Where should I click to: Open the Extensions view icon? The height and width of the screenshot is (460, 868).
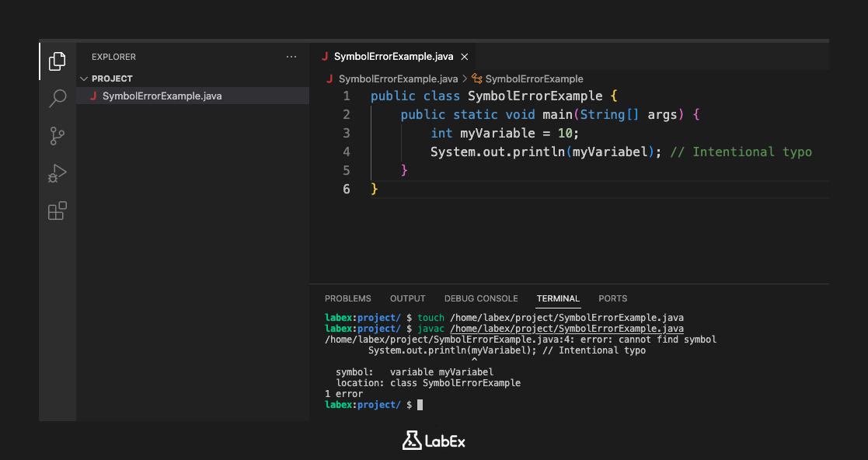pos(57,211)
